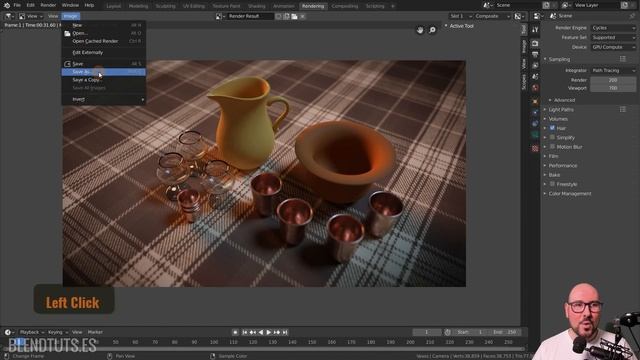Choose Open Cached Render menu entry
This screenshot has height=360, width=640.
[103, 41]
